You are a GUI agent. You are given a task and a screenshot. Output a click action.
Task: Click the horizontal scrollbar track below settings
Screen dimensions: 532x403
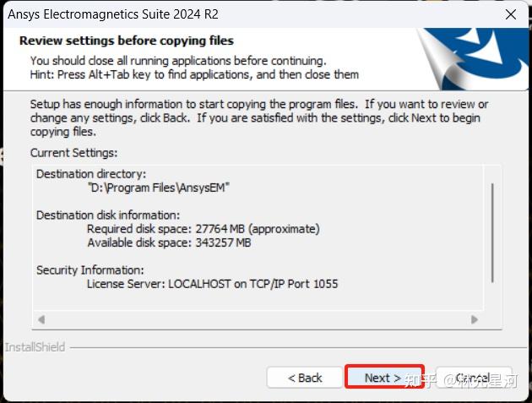257,319
